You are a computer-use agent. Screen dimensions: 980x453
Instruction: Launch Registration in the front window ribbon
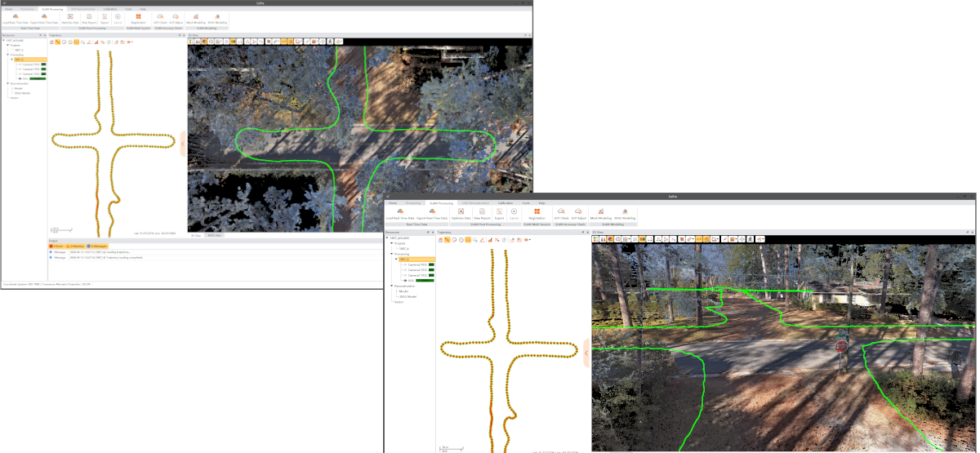(537, 214)
